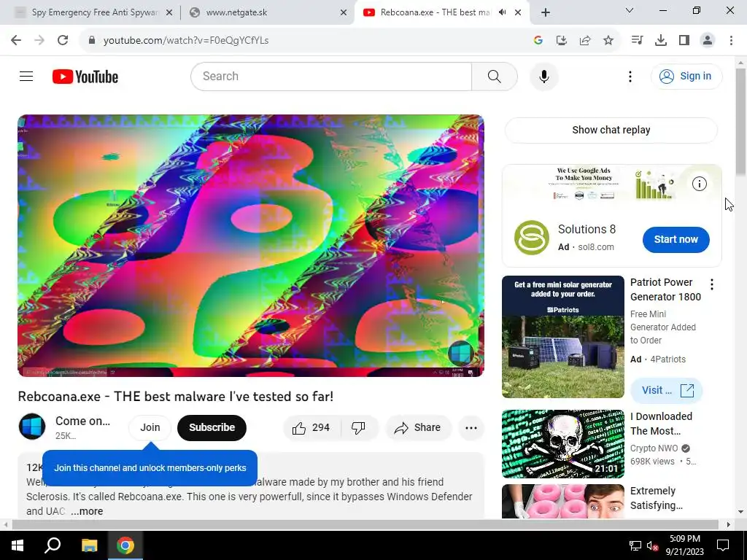Image resolution: width=747 pixels, height=560 pixels.
Task: Open Chrome downloads
Action: pos(661,41)
